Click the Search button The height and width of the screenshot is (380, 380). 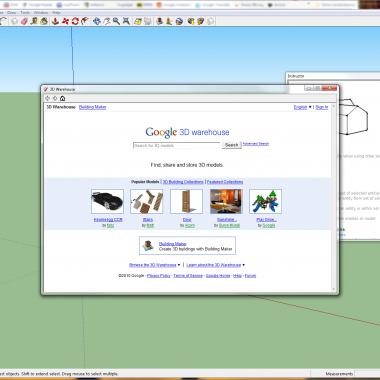pos(231,145)
